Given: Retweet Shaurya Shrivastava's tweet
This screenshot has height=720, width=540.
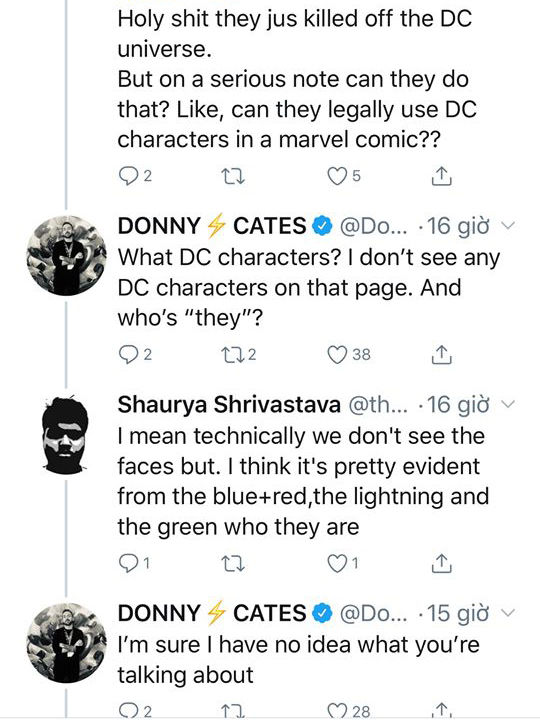Looking at the screenshot, I should pos(233,563).
